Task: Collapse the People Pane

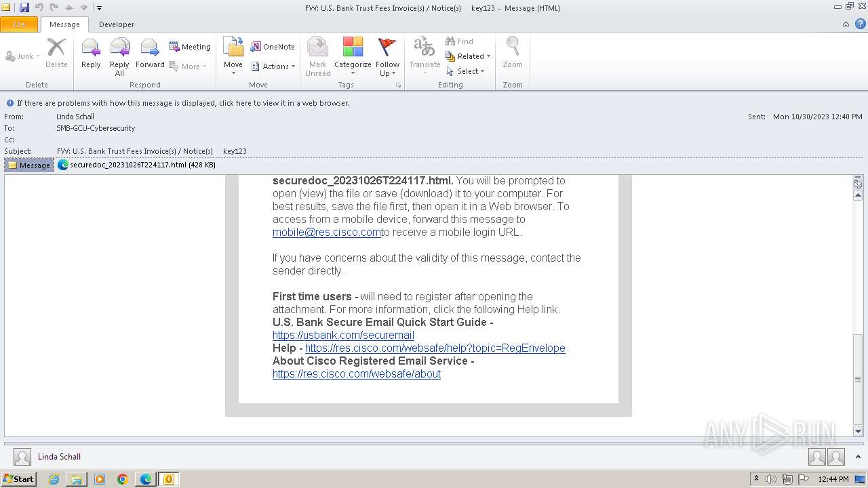Action: point(858,457)
